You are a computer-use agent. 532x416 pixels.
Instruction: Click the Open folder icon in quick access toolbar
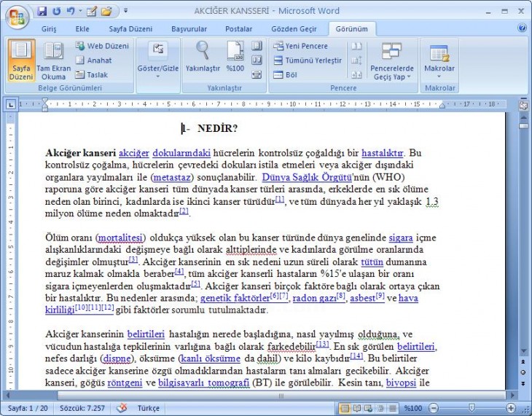pyautogui.click(x=106, y=12)
